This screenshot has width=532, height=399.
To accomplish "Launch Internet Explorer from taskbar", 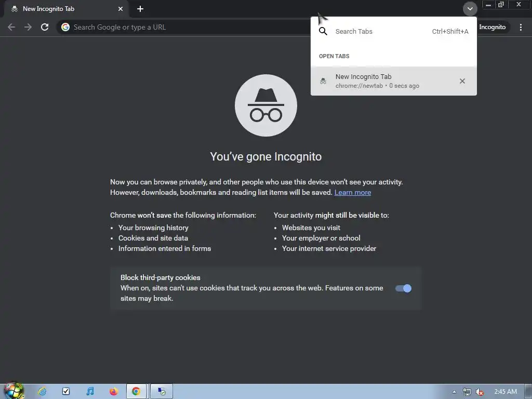I will 42,392.
